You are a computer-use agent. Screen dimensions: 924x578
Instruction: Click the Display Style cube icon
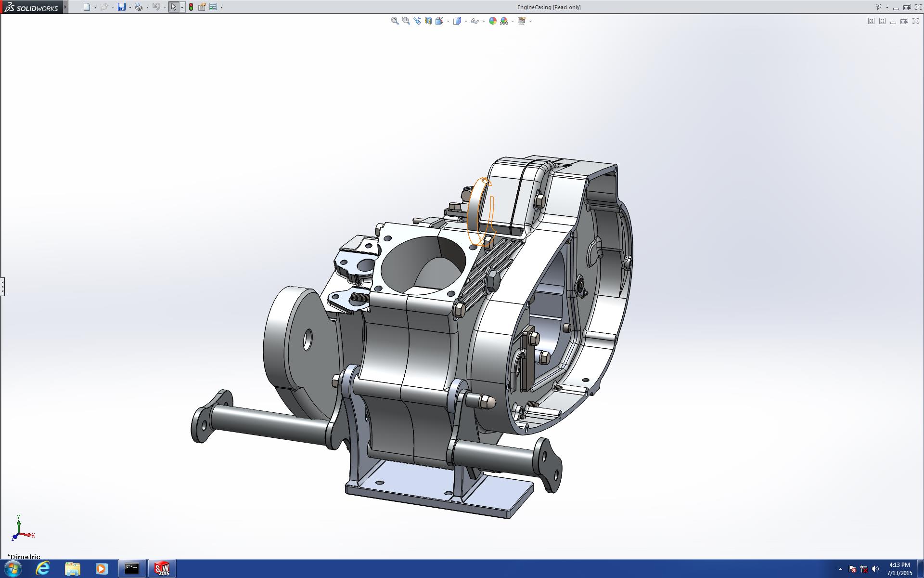tap(457, 21)
